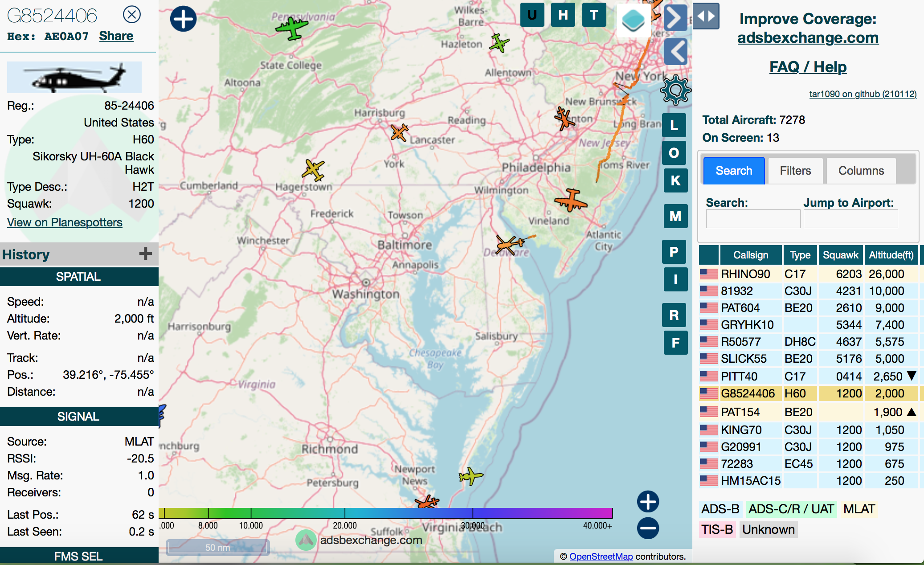This screenshot has width=924, height=565.
Task: Sort table by Callsign column header
Action: click(x=751, y=255)
